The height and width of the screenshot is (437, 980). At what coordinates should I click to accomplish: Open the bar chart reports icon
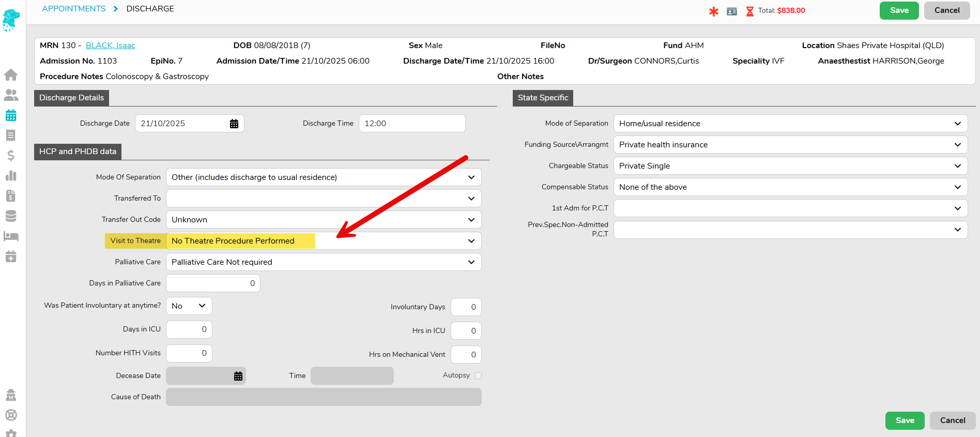tap(11, 176)
